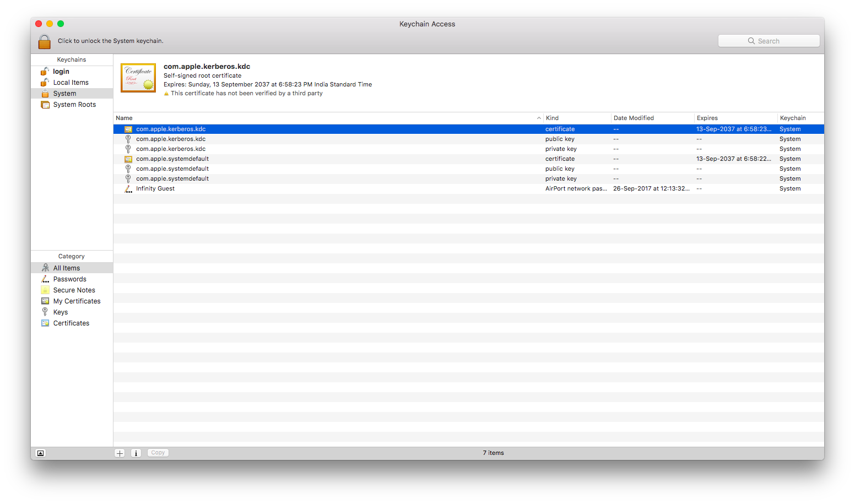Viewport: 855px width, 504px height.
Task: Click the 'System' keychain cell for Infinity Guest
Action: pos(790,189)
